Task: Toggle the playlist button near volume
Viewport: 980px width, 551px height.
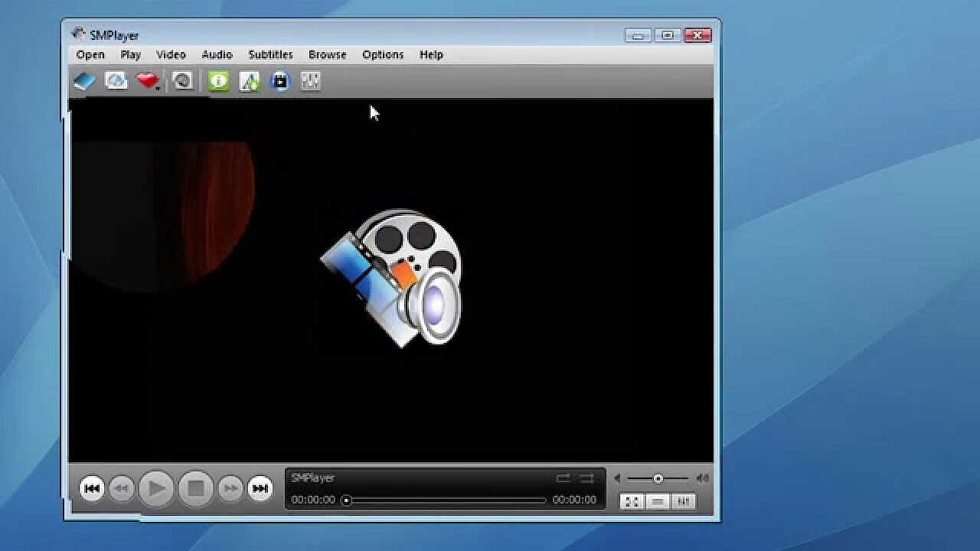Action: (658, 501)
